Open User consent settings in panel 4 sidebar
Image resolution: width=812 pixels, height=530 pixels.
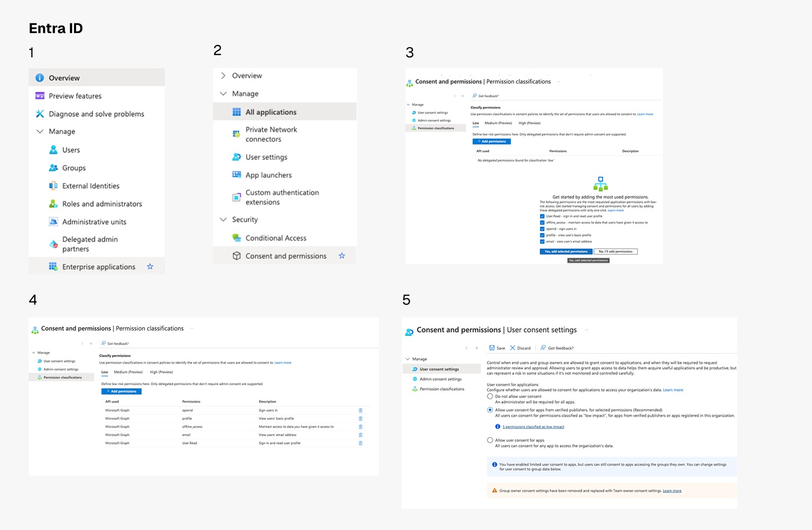[59, 361]
